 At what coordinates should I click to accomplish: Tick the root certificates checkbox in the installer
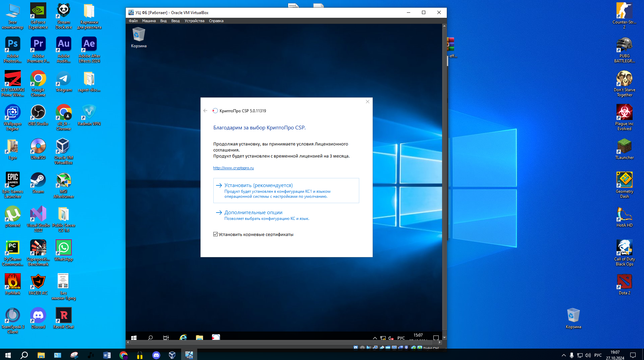click(215, 234)
